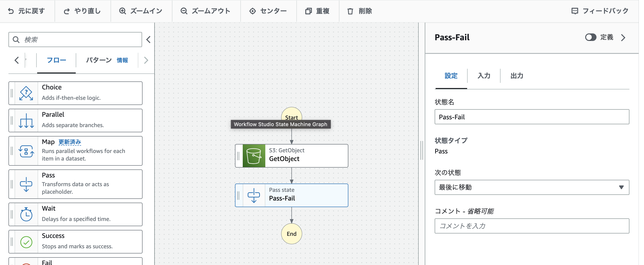This screenshot has height=265, width=644.
Task: Click the Center target icon
Action: [253, 11]
